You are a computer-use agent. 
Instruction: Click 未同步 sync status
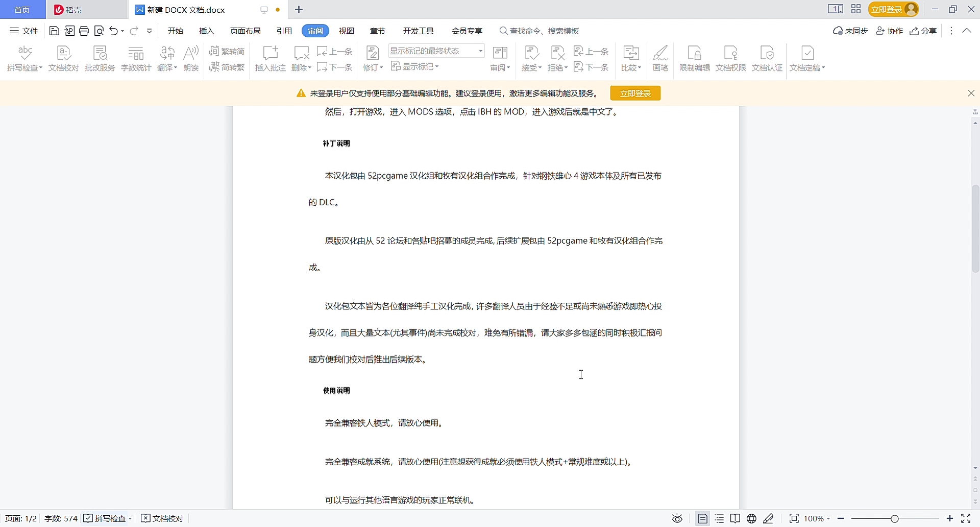tap(851, 31)
